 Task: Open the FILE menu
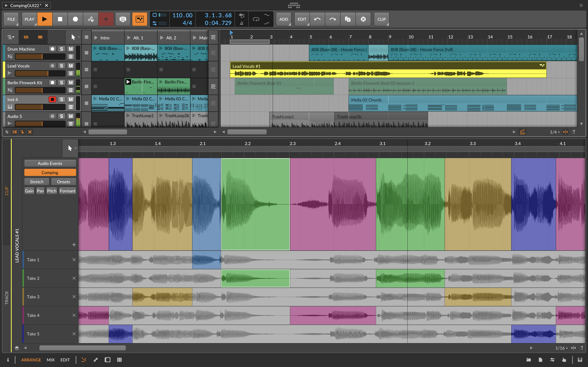[x=11, y=19]
